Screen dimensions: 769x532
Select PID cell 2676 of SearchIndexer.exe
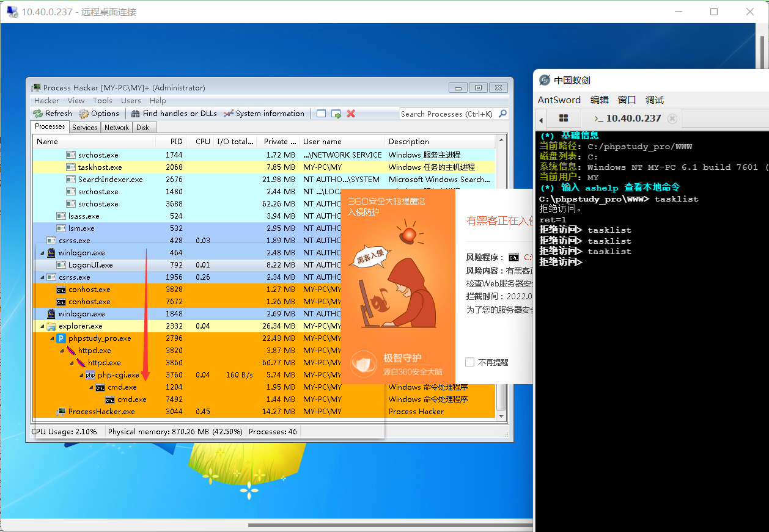pos(174,180)
